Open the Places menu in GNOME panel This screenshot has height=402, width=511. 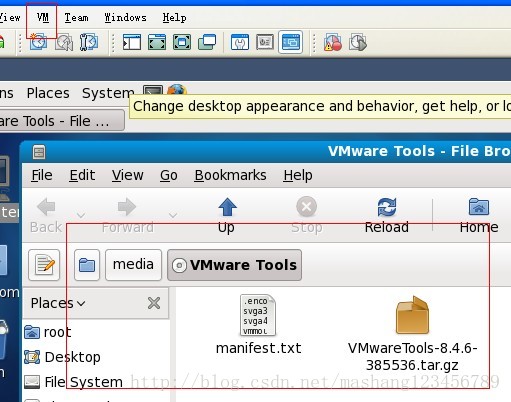click(x=48, y=93)
